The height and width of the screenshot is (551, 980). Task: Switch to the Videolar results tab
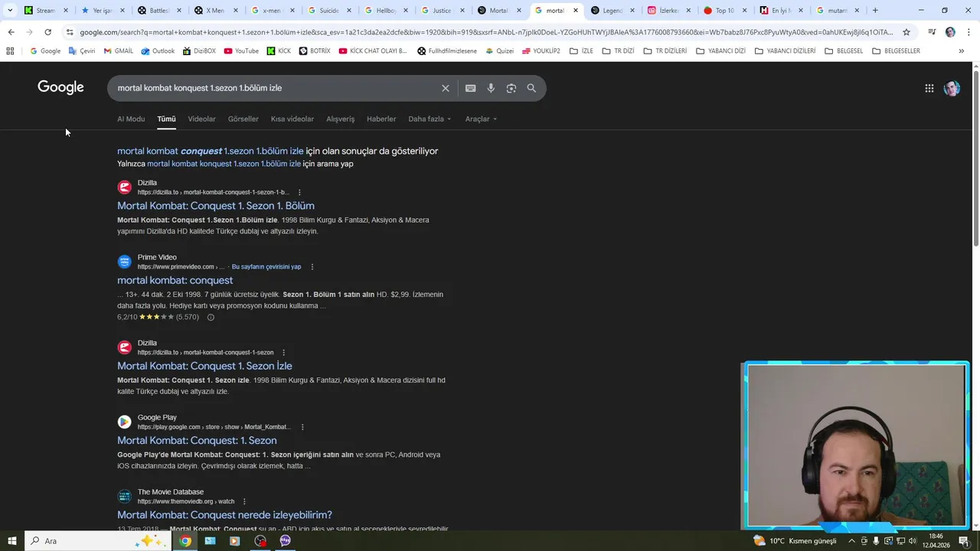point(202,119)
